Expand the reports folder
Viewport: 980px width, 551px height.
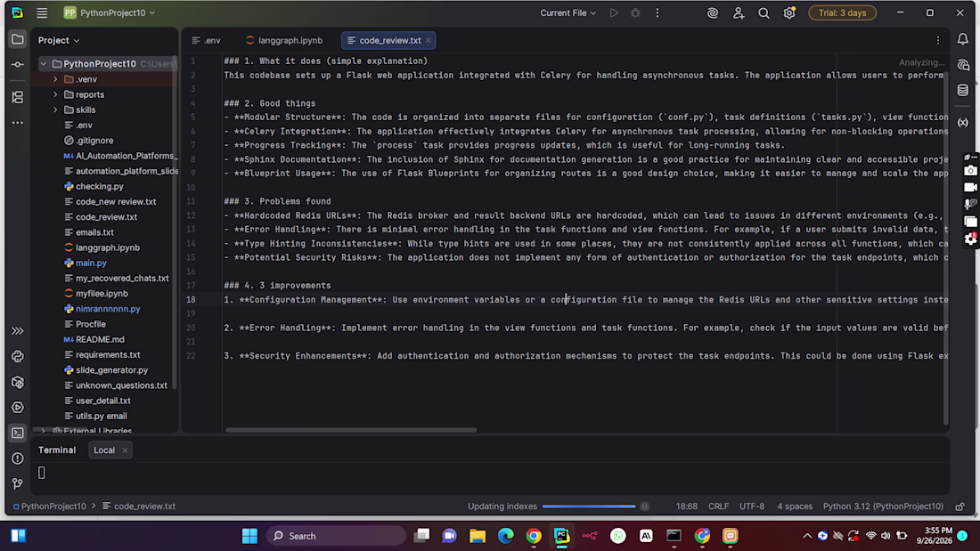(x=55, y=94)
